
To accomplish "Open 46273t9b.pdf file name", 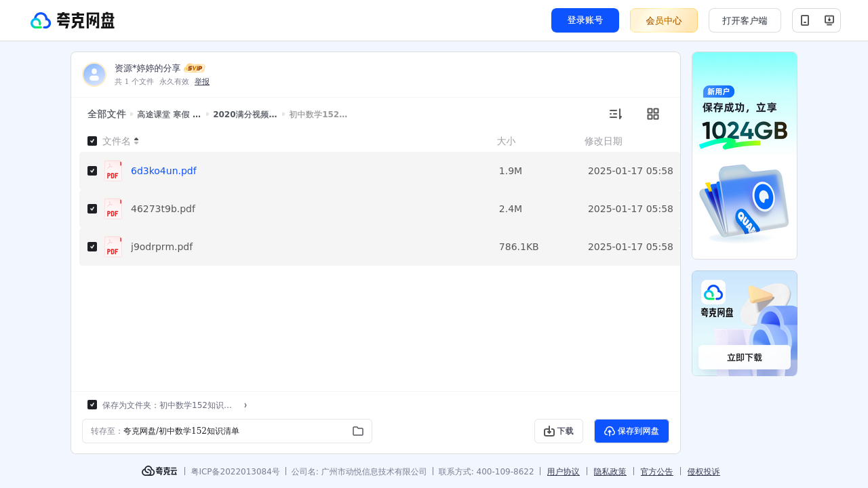I will coord(163,209).
